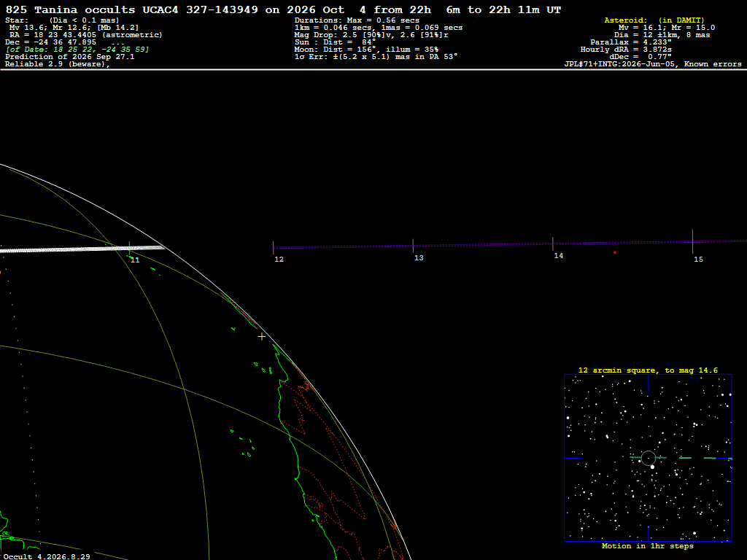Click the Occult 4.2026.8.29 version label
This screenshot has height=560, width=747.
pyautogui.click(x=47, y=556)
